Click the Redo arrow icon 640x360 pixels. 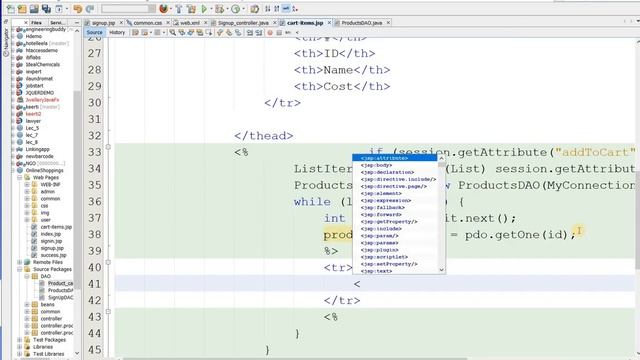pos(90,9)
